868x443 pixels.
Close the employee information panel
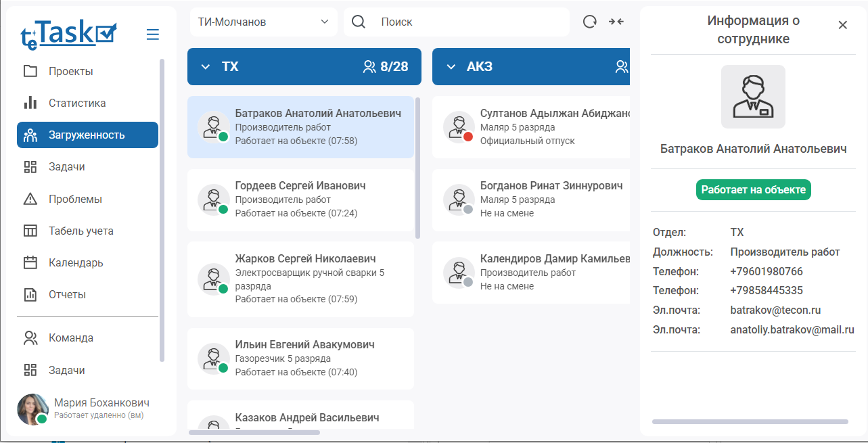(842, 25)
